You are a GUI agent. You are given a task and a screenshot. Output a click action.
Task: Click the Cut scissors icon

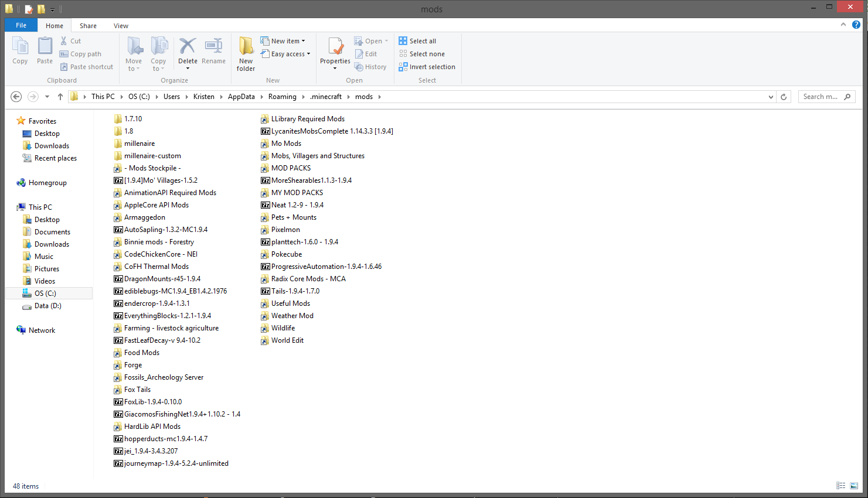pos(64,41)
